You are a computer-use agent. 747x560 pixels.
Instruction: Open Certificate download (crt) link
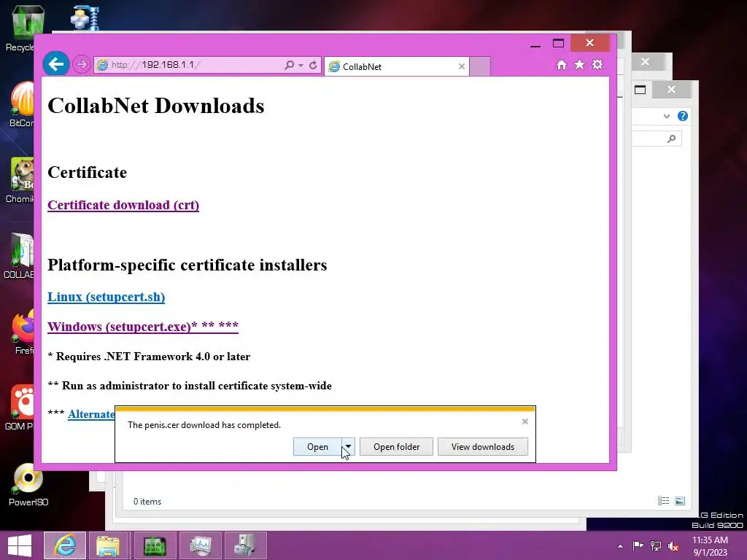(x=123, y=205)
